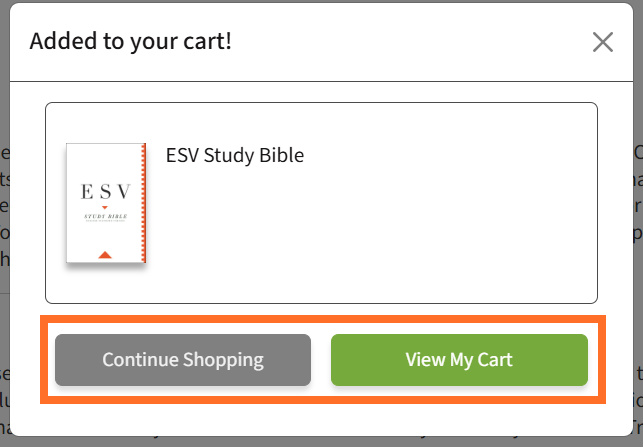643x447 pixels.
Task: Click the word "Bible" in product name
Action: coord(281,155)
